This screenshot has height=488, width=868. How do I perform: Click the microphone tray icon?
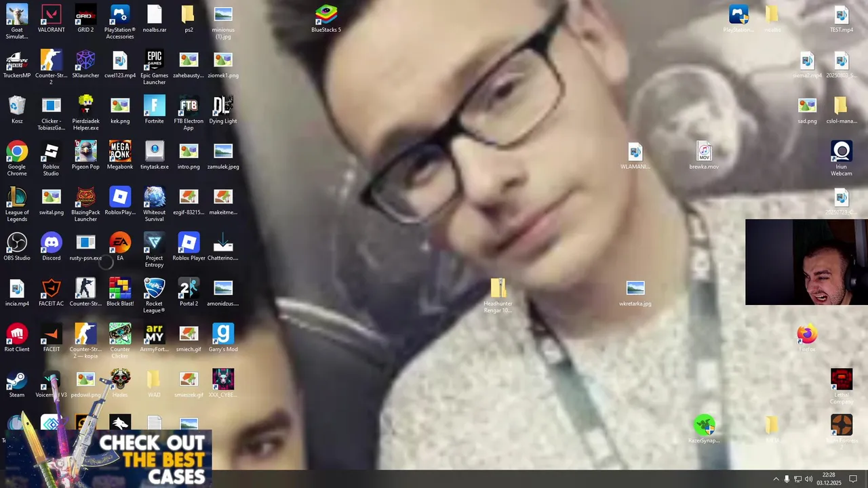click(x=787, y=479)
